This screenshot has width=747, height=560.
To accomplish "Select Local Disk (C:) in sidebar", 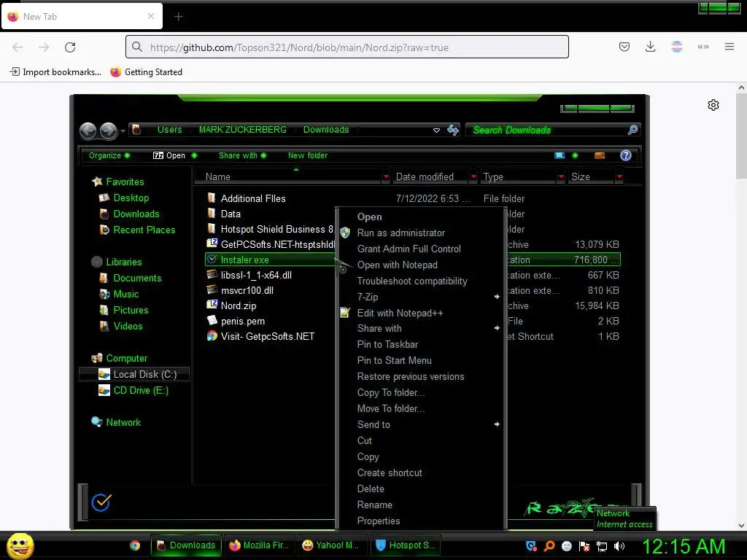I will point(144,374).
